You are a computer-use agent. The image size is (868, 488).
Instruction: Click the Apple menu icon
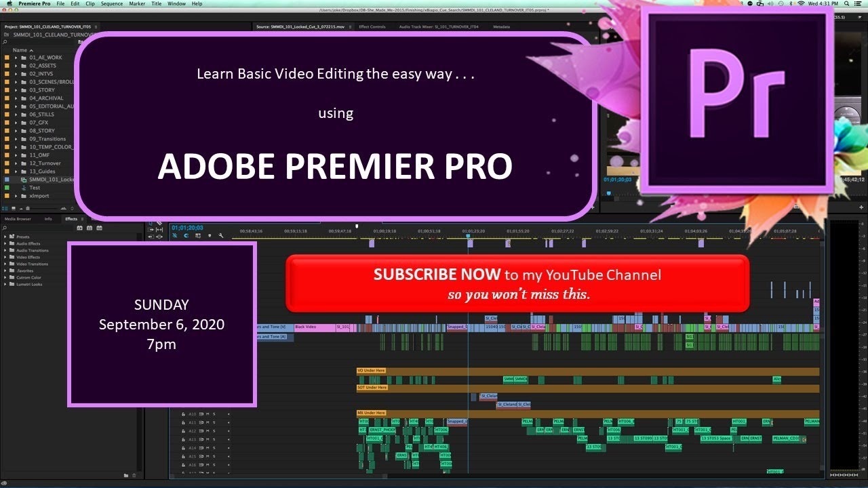point(9,3)
